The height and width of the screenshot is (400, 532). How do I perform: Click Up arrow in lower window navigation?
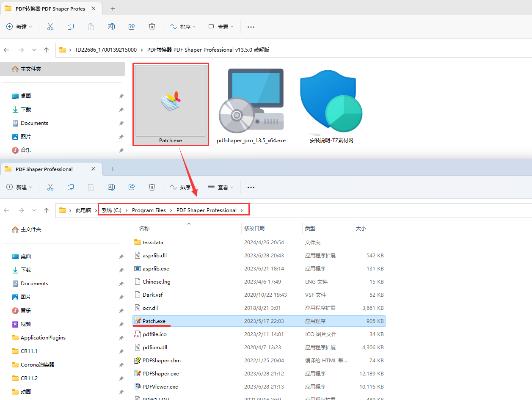point(47,210)
